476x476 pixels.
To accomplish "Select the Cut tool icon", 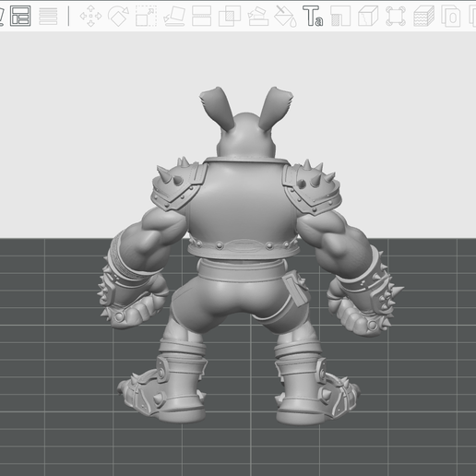I will 201,16.
